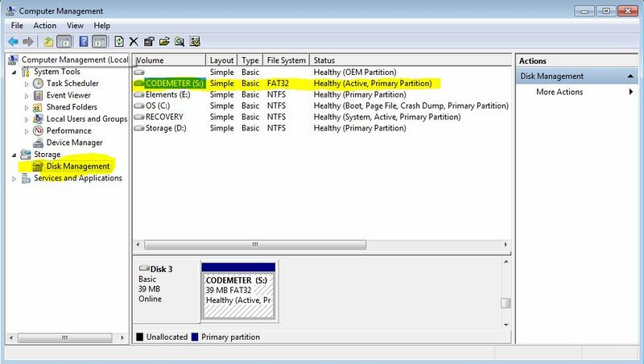Collapse the Disk Management actions section

[x=631, y=77]
